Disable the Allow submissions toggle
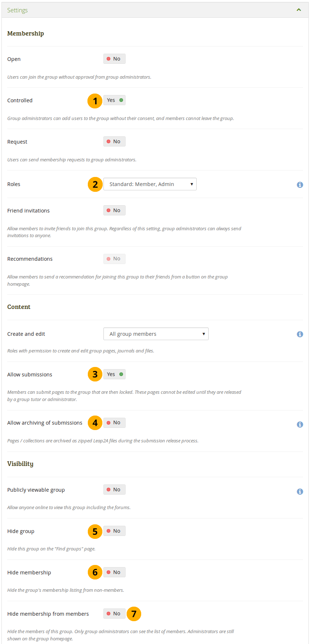This screenshot has height=644, width=311. coord(114,374)
